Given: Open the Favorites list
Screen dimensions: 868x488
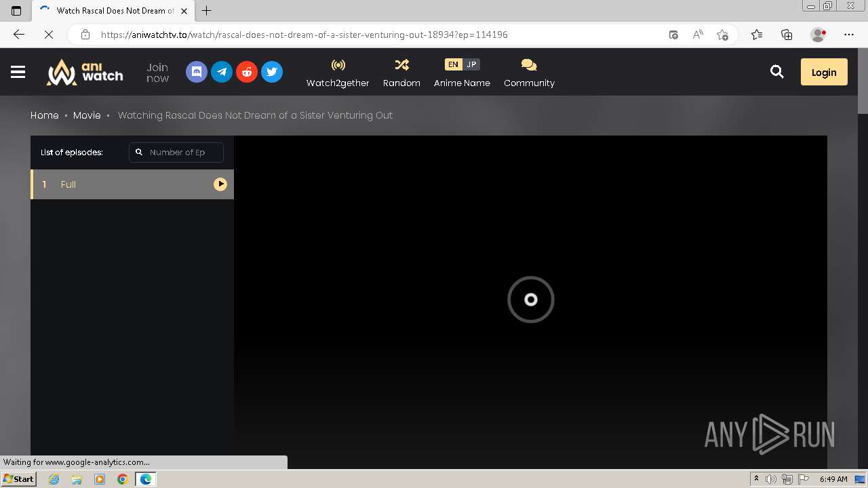Looking at the screenshot, I should (x=757, y=35).
